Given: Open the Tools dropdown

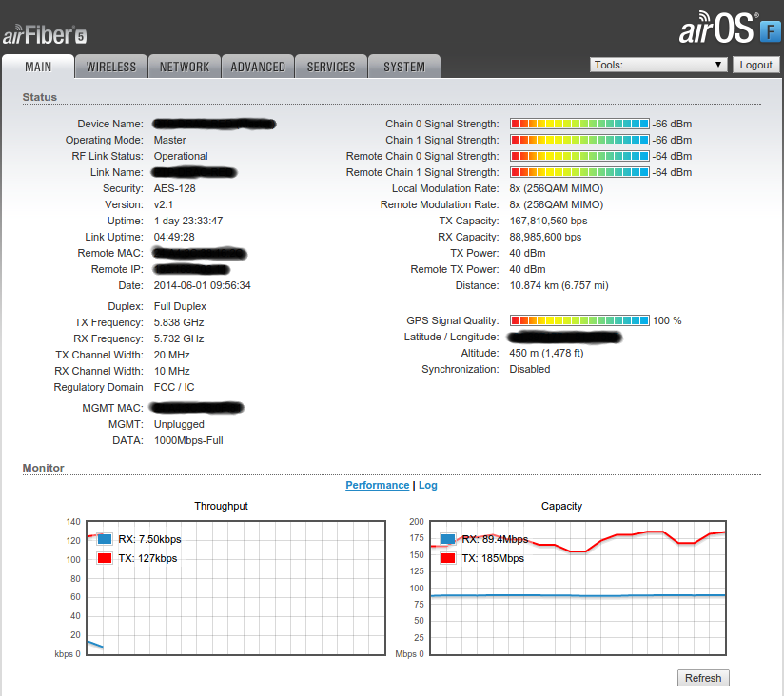Looking at the screenshot, I should pyautogui.click(x=658, y=65).
